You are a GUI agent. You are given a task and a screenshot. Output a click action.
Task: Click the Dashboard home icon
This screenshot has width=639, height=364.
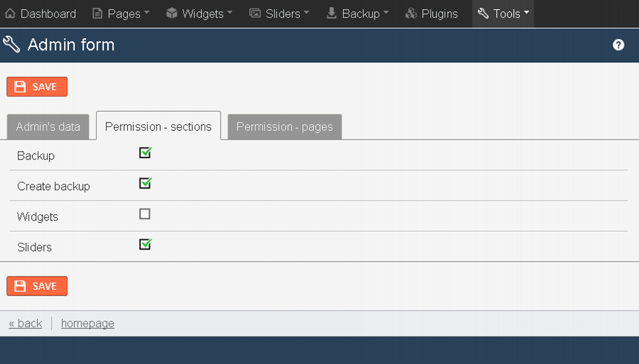click(x=10, y=13)
